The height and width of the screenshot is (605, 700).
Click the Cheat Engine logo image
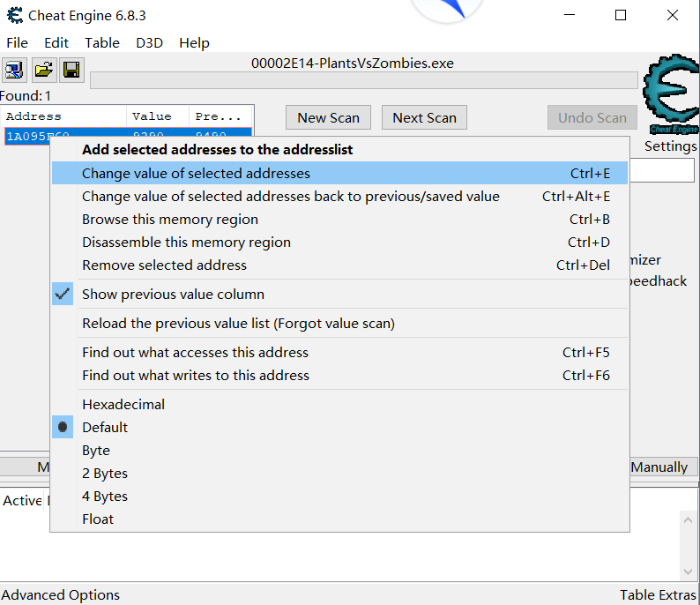tap(671, 94)
